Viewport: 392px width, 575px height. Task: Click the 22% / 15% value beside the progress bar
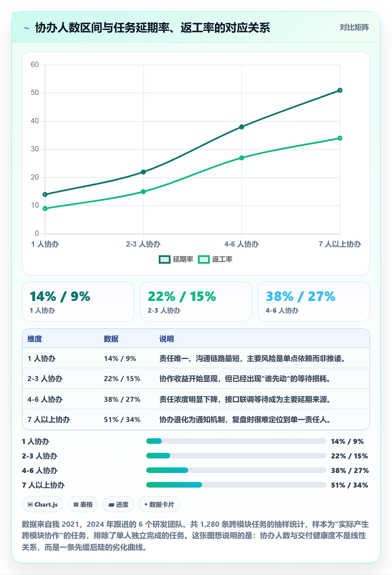[x=349, y=456]
